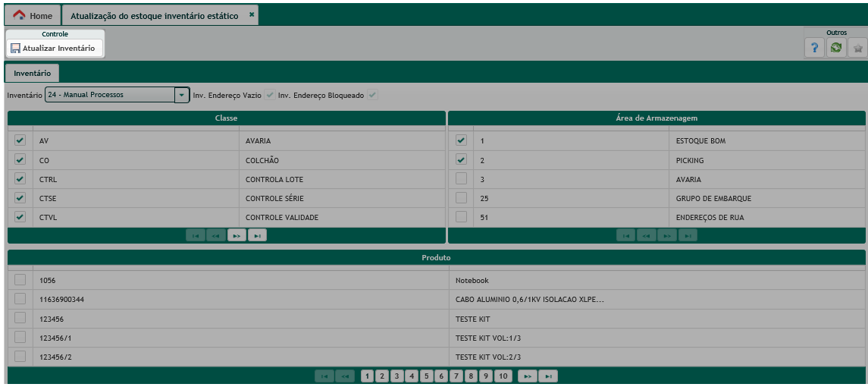This screenshot has width=868, height=387.
Task: Go to Produto page 10
Action: 503,376
